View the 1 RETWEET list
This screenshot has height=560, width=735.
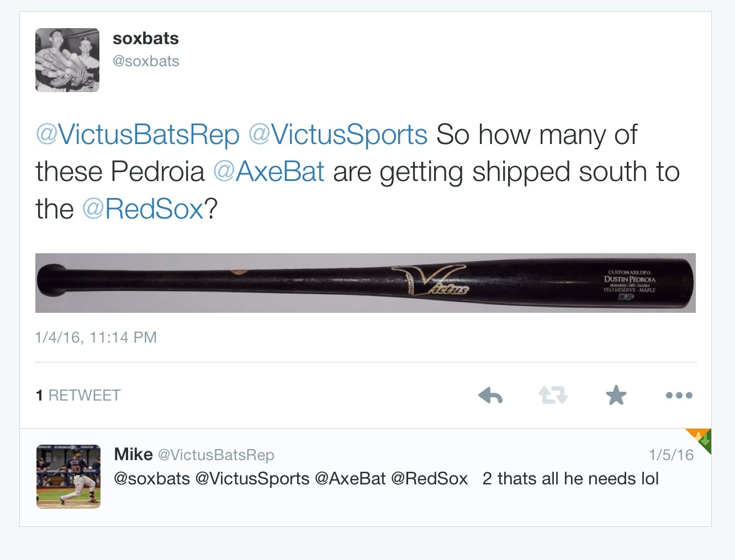coord(78,396)
